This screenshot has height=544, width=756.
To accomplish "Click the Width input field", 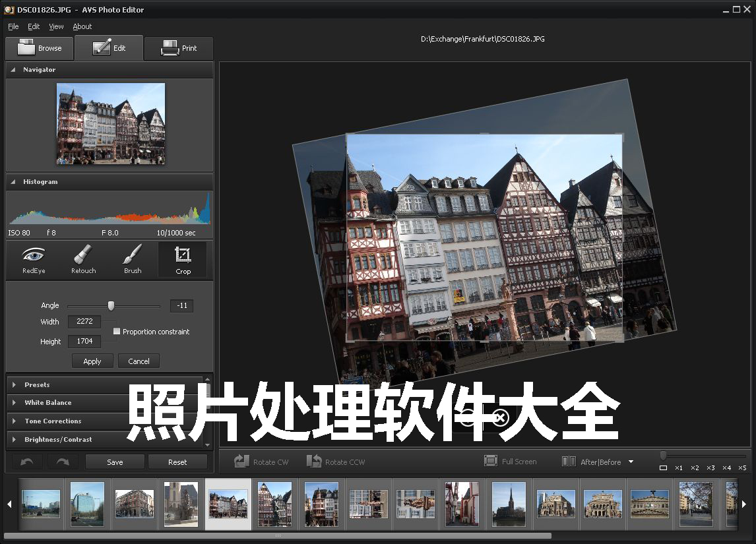I will (84, 322).
